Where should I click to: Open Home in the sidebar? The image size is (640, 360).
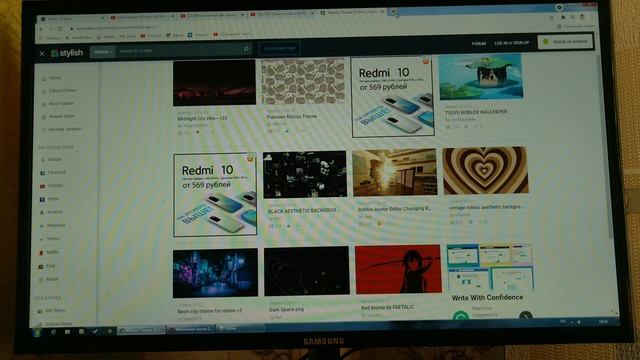click(x=51, y=78)
